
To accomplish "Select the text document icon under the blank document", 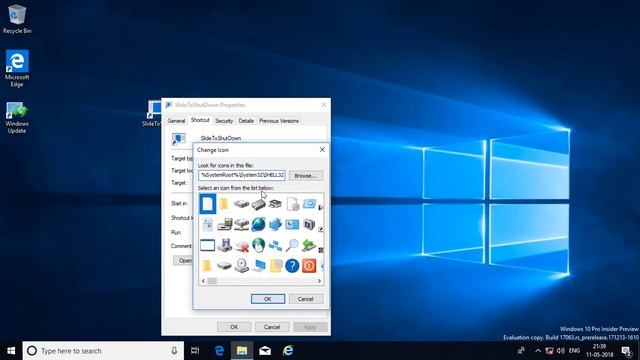I will [x=207, y=224].
